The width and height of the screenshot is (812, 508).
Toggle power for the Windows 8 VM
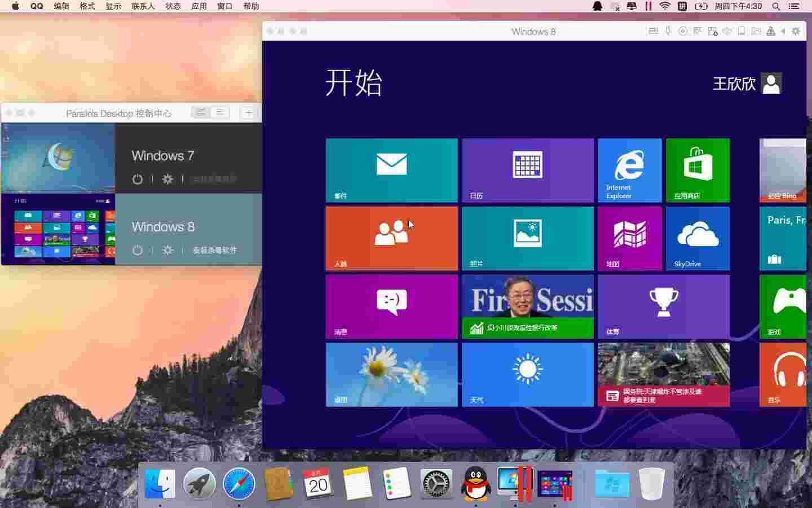(137, 251)
